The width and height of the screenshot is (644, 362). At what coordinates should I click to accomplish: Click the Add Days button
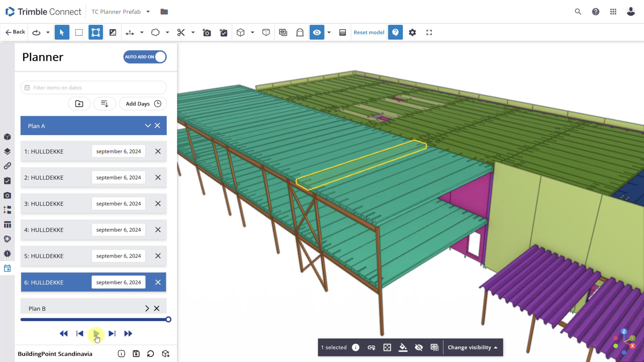click(x=142, y=103)
